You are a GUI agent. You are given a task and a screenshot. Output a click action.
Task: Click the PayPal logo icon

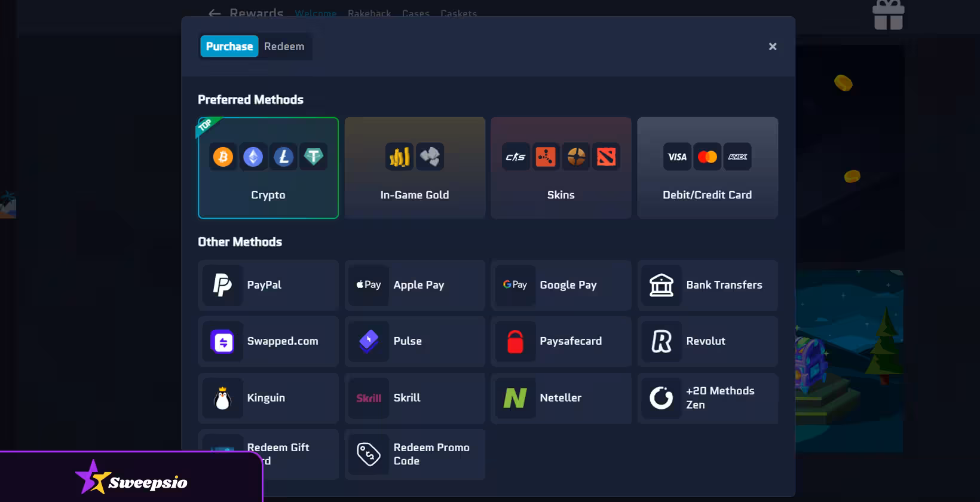[223, 285]
